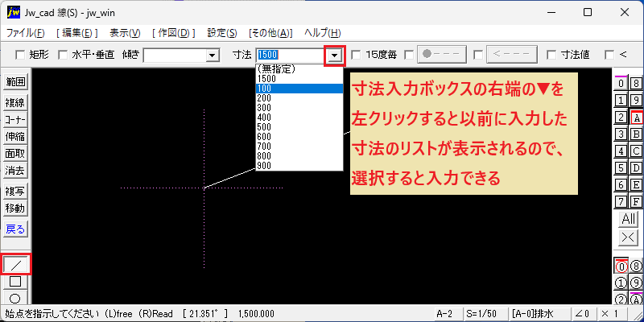This screenshot has height=322, width=644.
Task: Click layer 5 square button
Action: point(621,168)
